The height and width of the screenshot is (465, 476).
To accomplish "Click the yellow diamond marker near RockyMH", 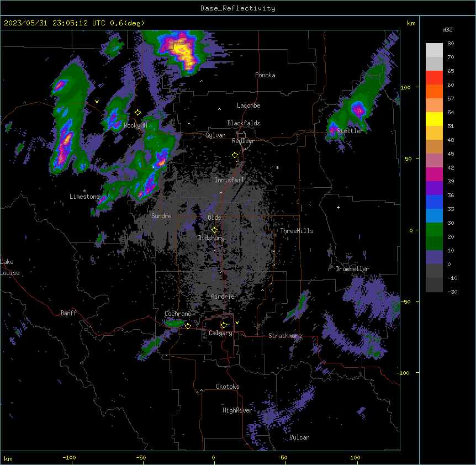I will coord(138,112).
